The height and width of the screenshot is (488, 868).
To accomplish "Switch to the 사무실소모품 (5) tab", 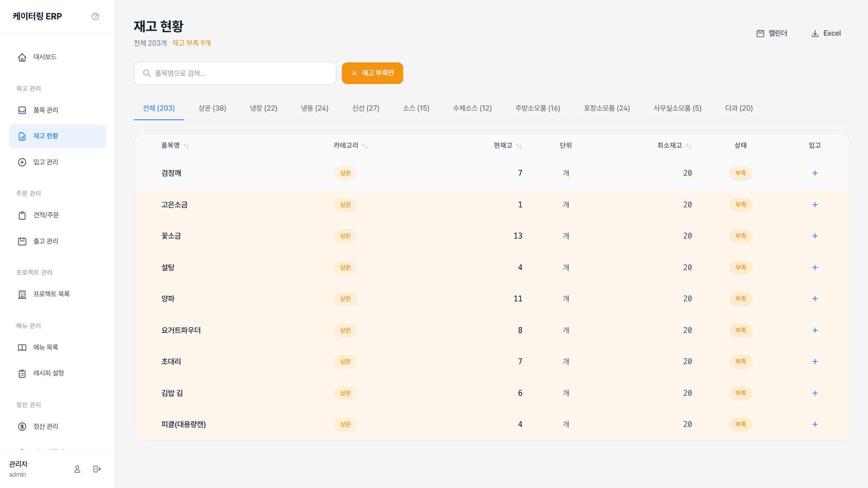I will (x=677, y=108).
